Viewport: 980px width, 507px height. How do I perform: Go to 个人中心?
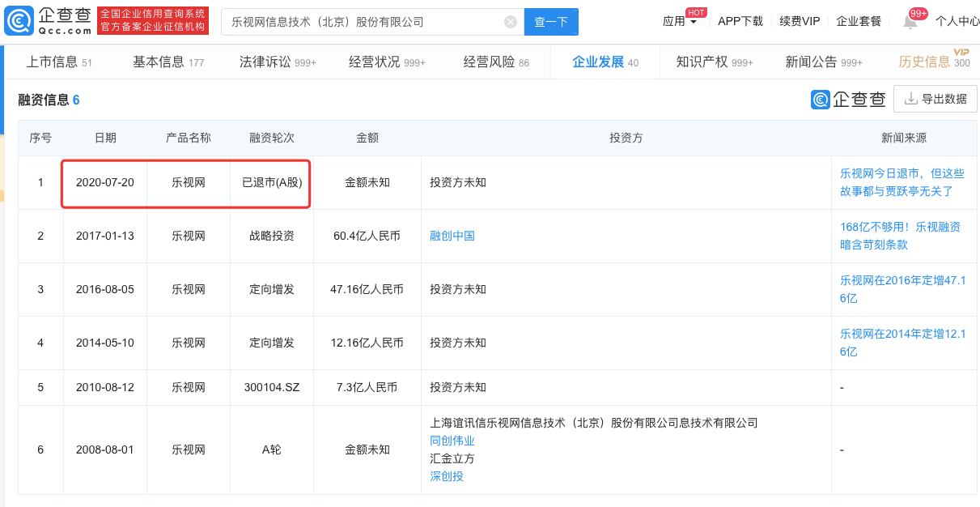pyautogui.click(x=957, y=22)
